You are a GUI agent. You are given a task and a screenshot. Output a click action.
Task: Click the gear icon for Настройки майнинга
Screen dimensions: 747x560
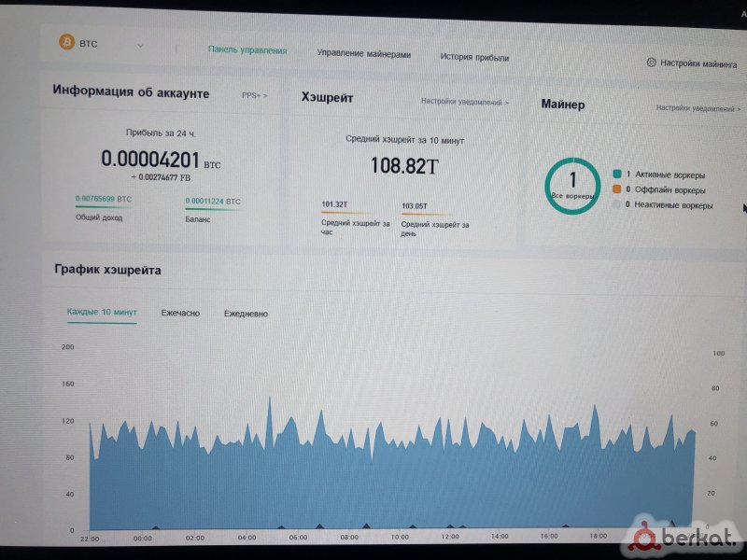click(x=651, y=63)
